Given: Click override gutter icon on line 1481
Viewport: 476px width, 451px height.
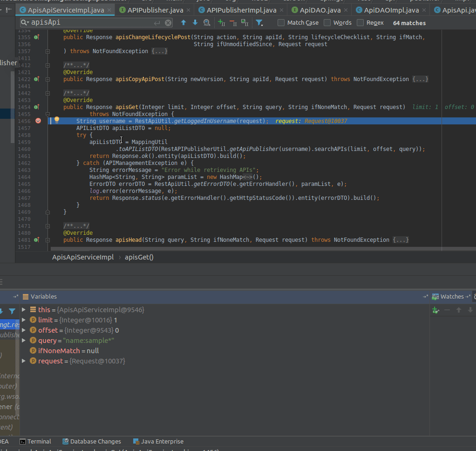Looking at the screenshot, I should [x=36, y=239].
